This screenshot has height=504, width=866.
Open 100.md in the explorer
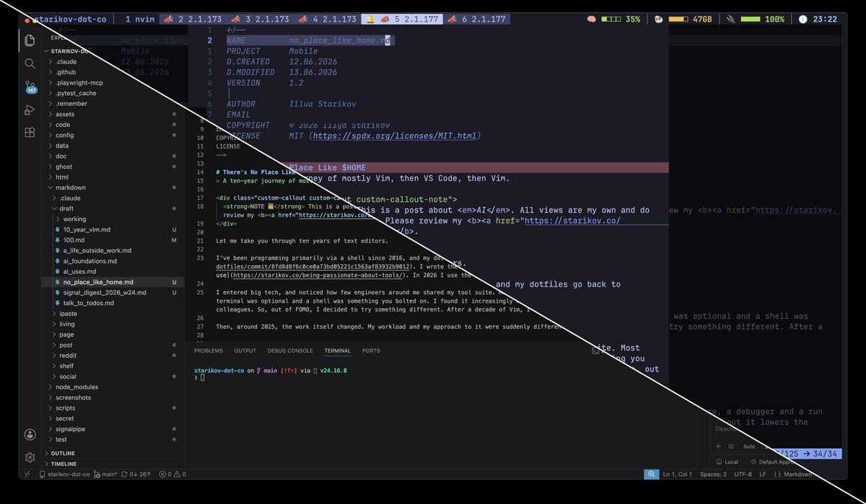(x=74, y=240)
